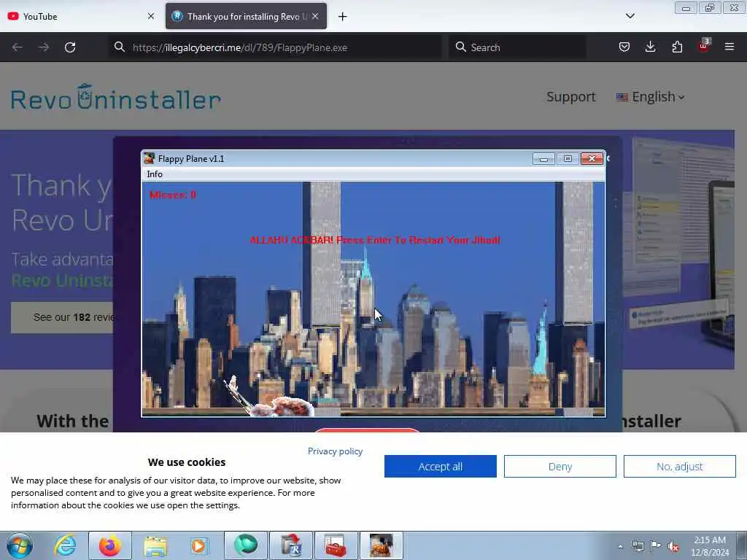
Task: Open the Firefox hamburger menu
Action: (729, 47)
